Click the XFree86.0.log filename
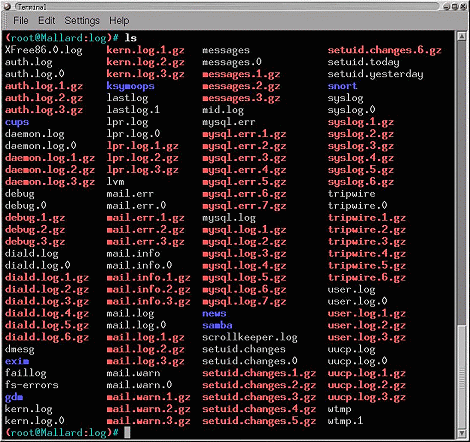The height and width of the screenshot is (442, 470). click(x=43, y=50)
